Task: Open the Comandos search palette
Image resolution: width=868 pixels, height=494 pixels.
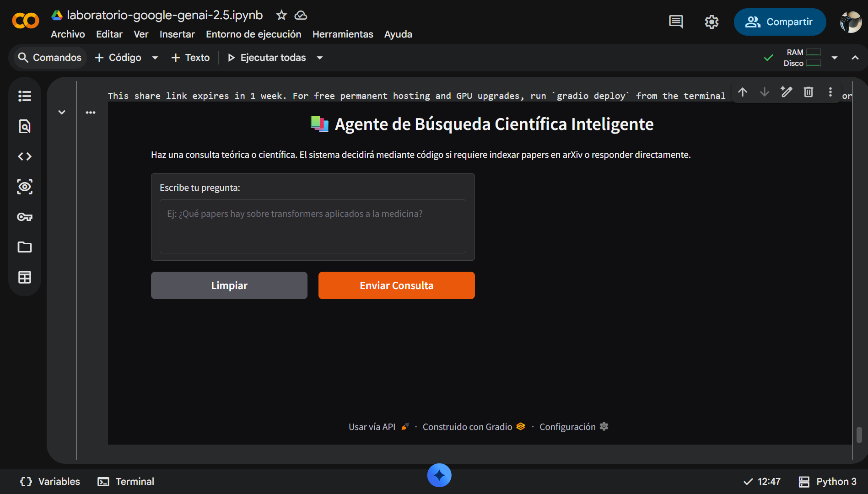Action: tap(49, 58)
